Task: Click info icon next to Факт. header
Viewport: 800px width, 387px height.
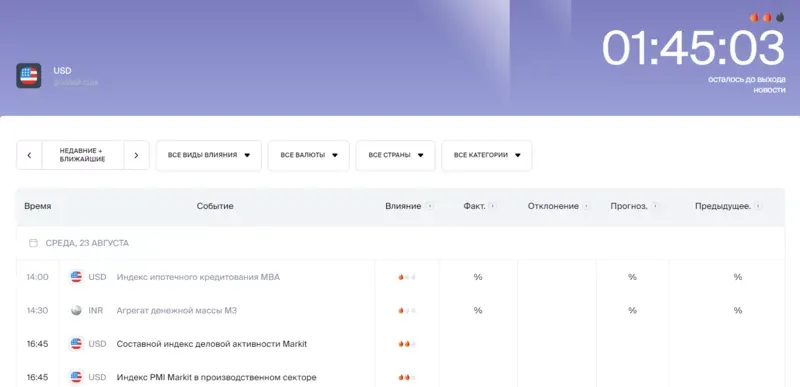Action: (492, 206)
